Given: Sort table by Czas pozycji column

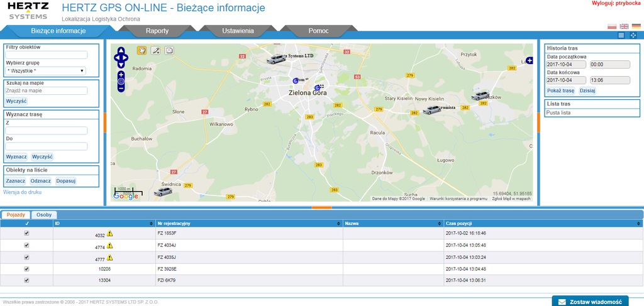Looking at the screenshot, I should coord(543,224).
